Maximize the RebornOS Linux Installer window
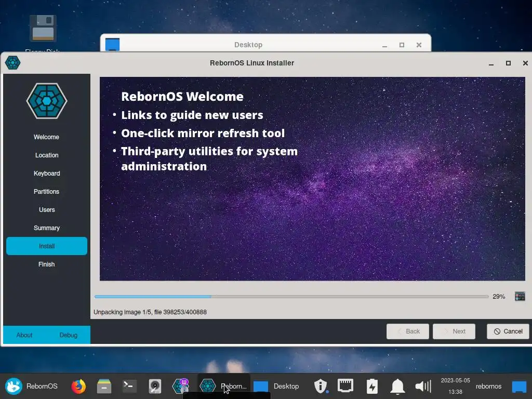532x399 pixels. pos(508,63)
